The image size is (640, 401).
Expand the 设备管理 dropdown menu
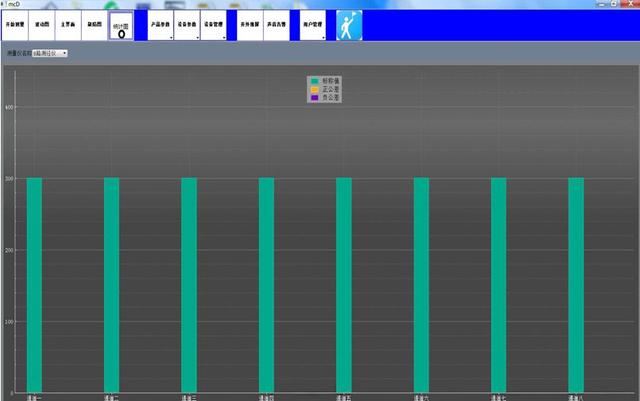pyautogui.click(x=213, y=26)
